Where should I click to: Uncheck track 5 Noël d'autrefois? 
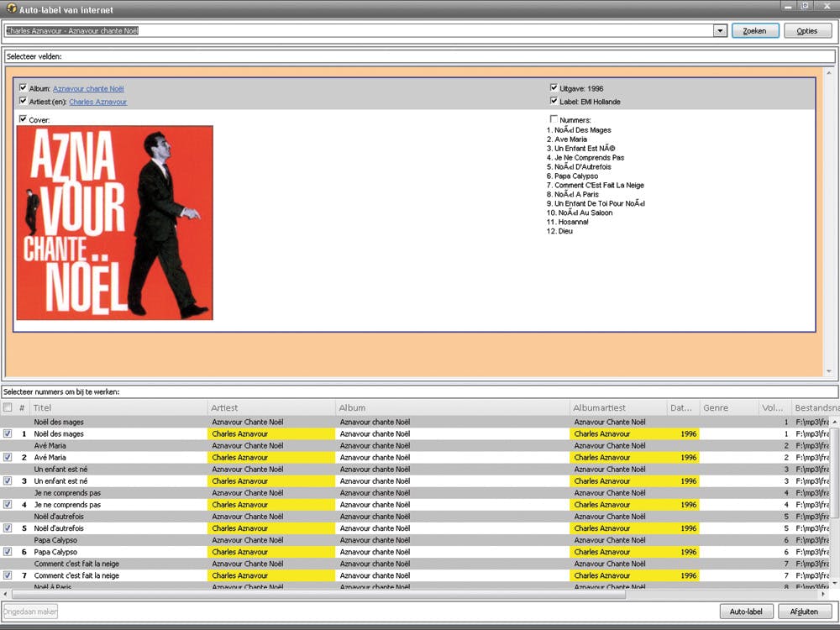8,528
